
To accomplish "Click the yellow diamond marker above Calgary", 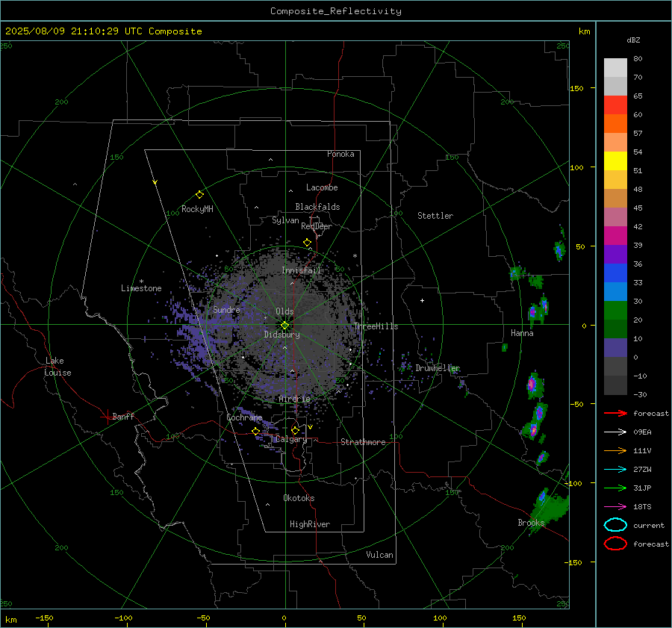I will pos(295,430).
